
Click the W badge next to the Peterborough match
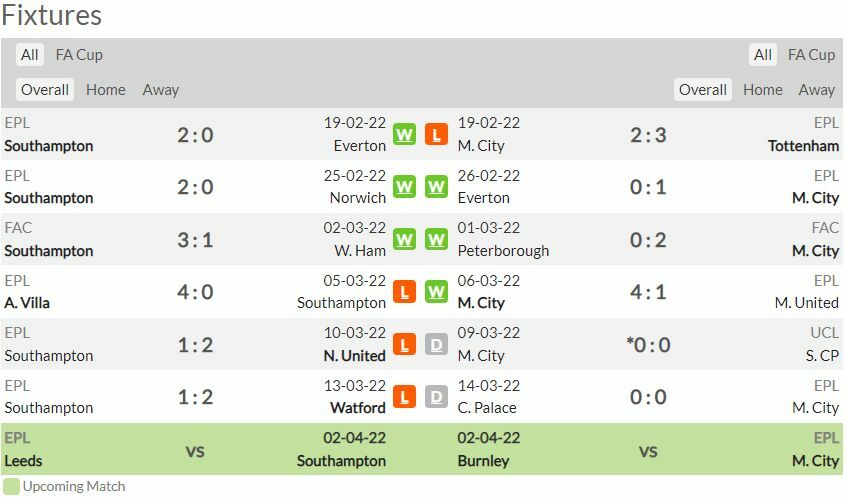[436, 239]
